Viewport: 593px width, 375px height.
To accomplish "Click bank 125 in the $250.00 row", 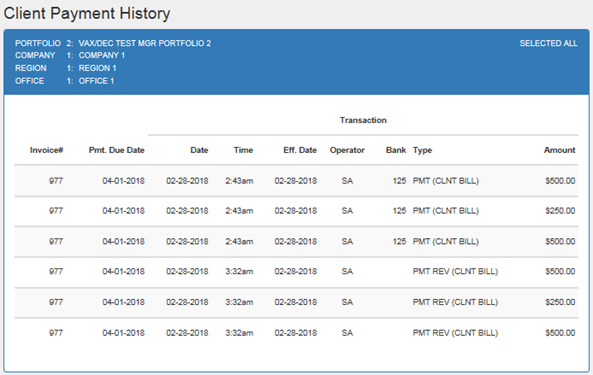I will [x=399, y=211].
